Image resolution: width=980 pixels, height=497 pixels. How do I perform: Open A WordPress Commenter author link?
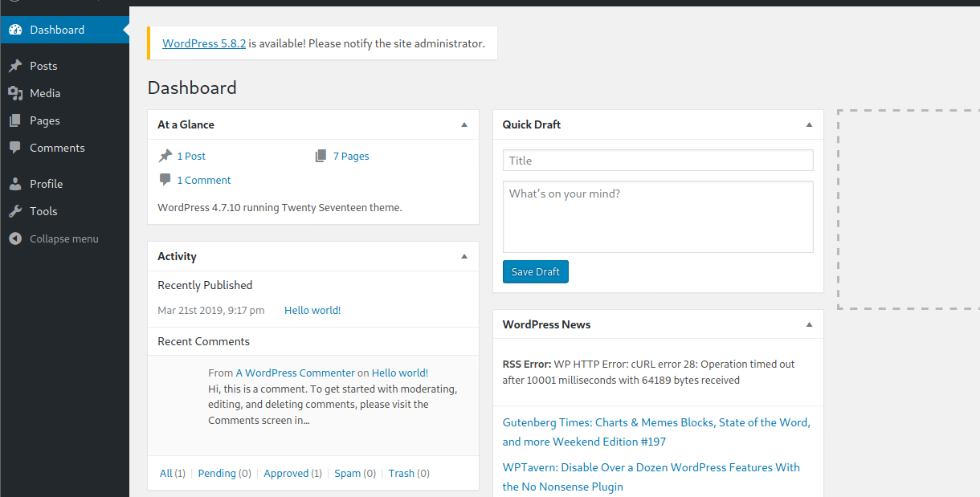[x=295, y=373]
